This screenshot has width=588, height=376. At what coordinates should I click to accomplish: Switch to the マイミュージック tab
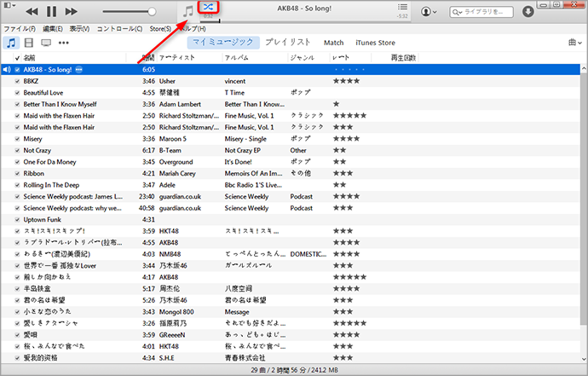click(223, 43)
